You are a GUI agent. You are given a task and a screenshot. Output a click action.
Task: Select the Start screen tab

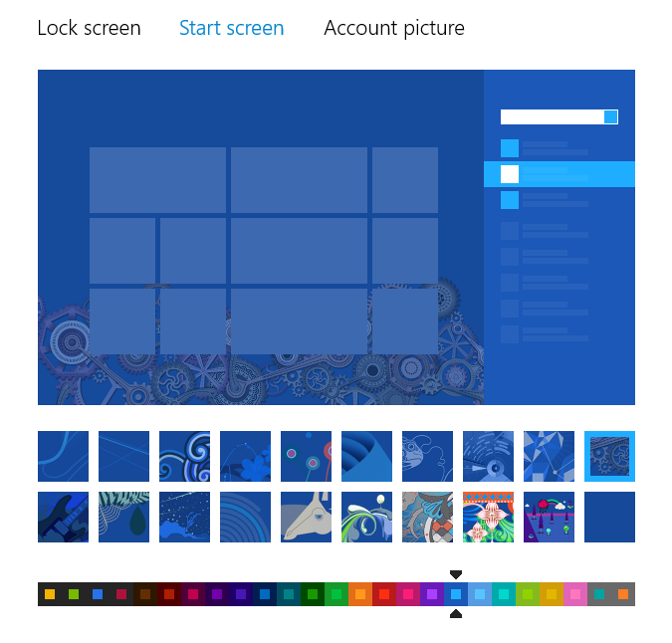pos(231,28)
